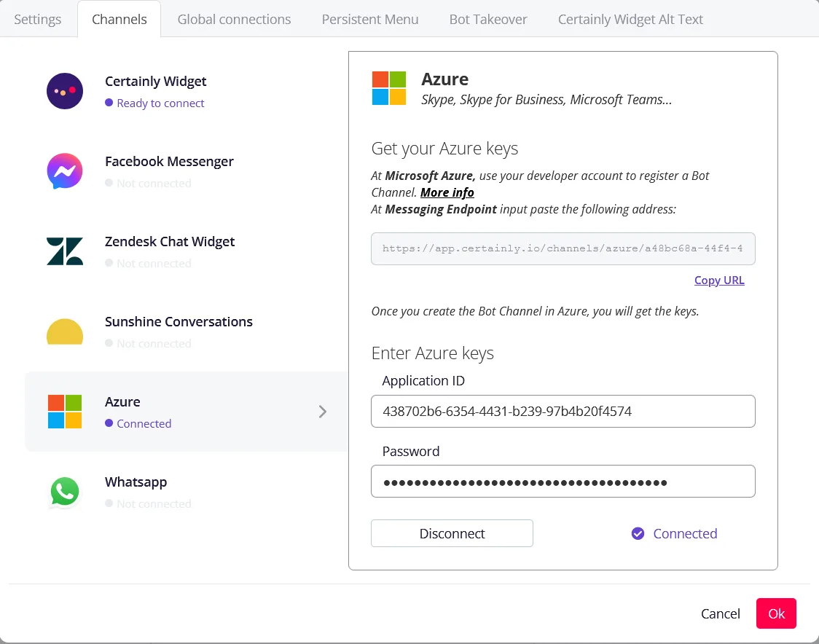Click the Skype, Skype for Business subtitle
The width and height of the screenshot is (819, 644).
pos(546,100)
